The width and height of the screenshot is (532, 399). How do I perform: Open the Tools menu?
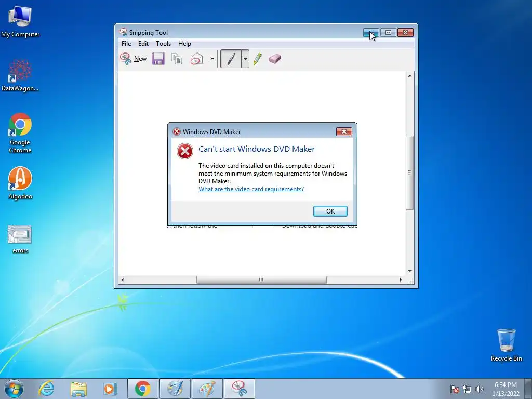tap(163, 44)
